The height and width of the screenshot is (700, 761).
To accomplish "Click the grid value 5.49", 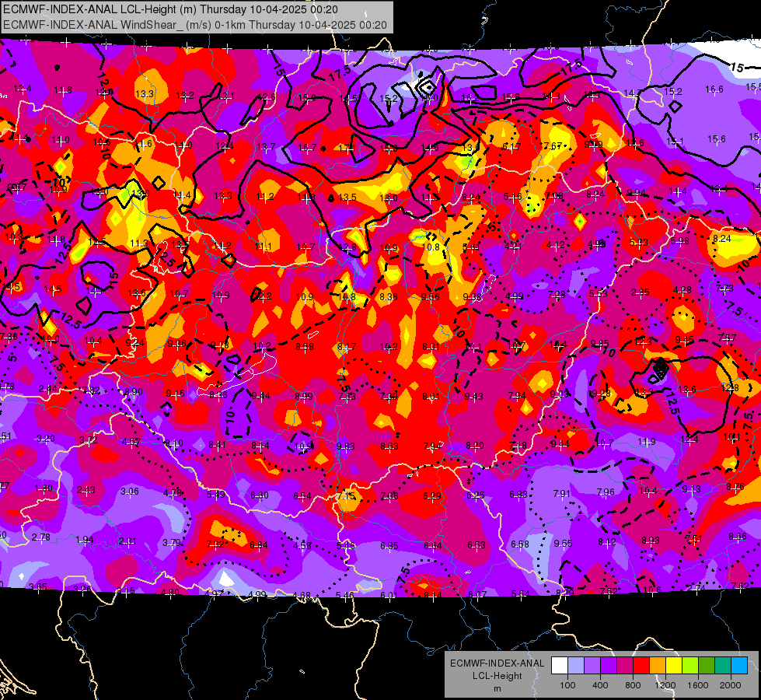I will click(x=216, y=494).
